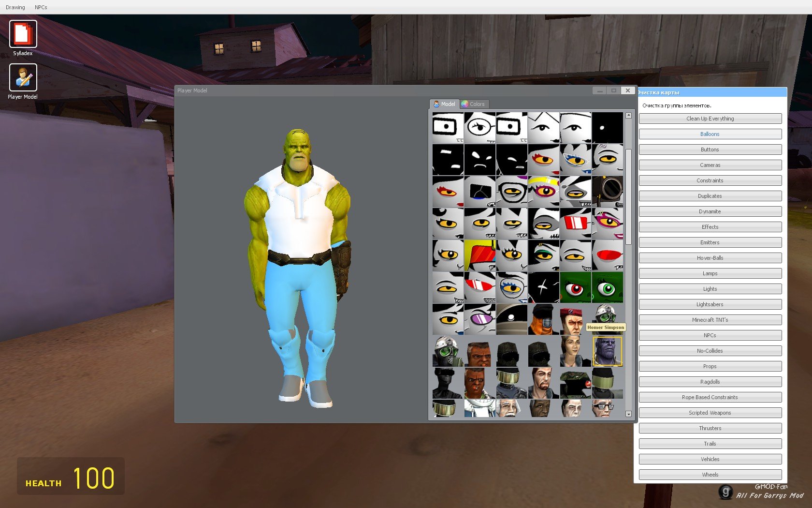This screenshot has width=812, height=508.
Task: Click the model list scroll-down arrow
Action: click(628, 414)
